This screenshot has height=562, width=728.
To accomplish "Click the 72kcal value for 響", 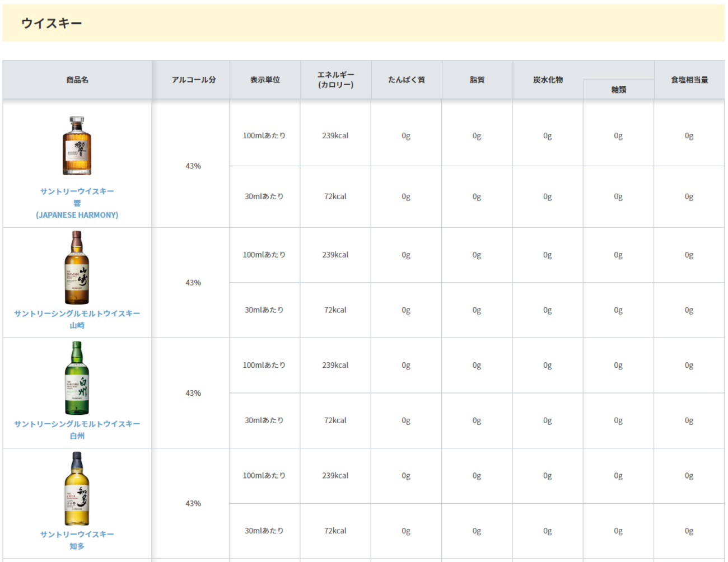I will click(335, 196).
